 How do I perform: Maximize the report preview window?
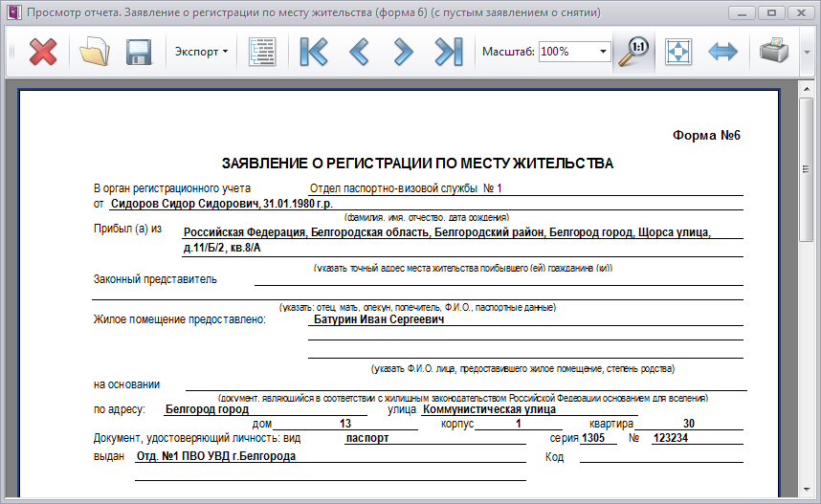click(x=771, y=12)
